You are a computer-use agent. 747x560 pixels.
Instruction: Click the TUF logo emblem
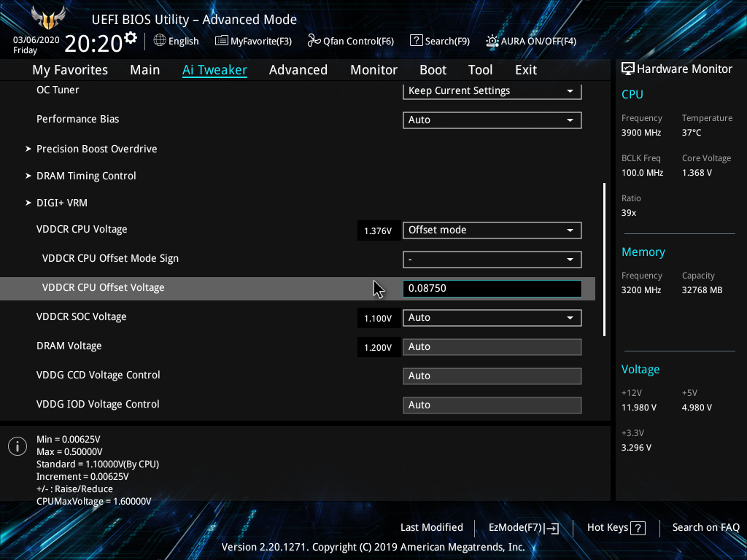pos(48,18)
